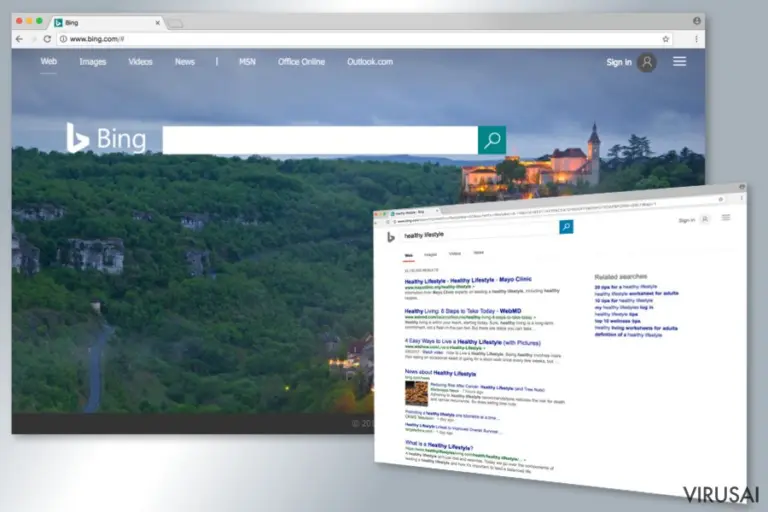This screenshot has width=768, height=512.
Task: Reload the www.bing.com page
Action: coord(47,39)
